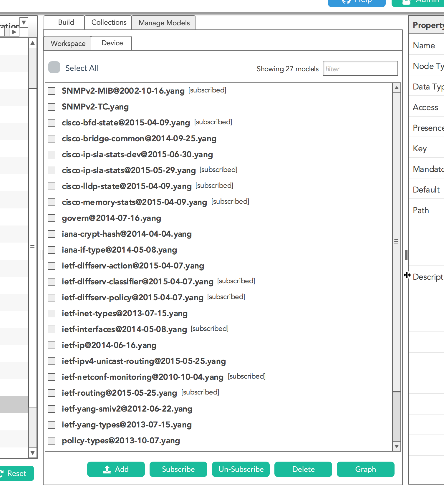Click the splitter handle beside Property panel
444x504 pixels.
point(407,255)
